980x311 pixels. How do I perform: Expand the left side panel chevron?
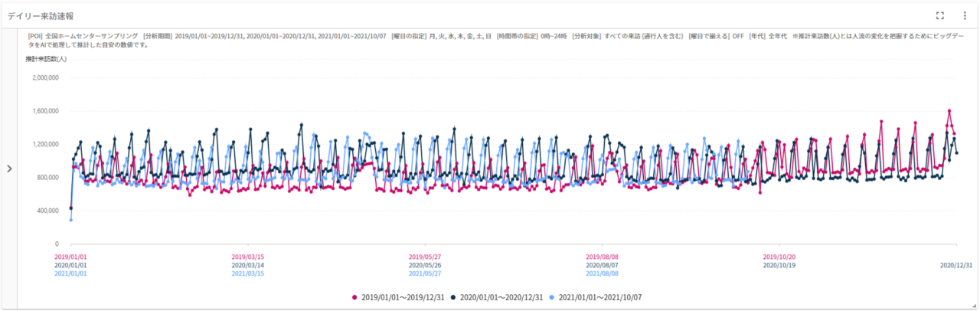click(9, 169)
